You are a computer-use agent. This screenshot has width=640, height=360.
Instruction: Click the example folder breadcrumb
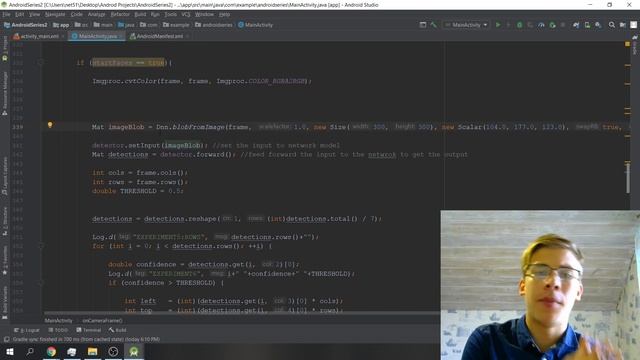(x=176, y=25)
